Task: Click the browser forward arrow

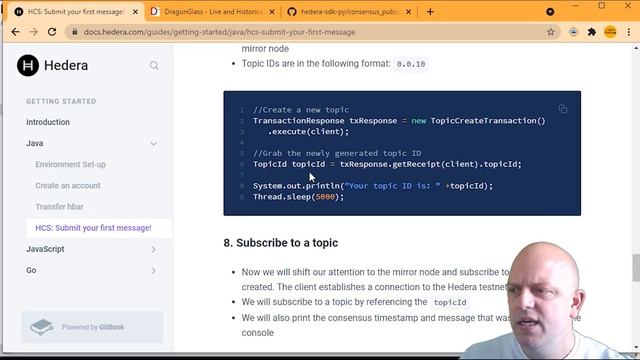Action: (33, 32)
